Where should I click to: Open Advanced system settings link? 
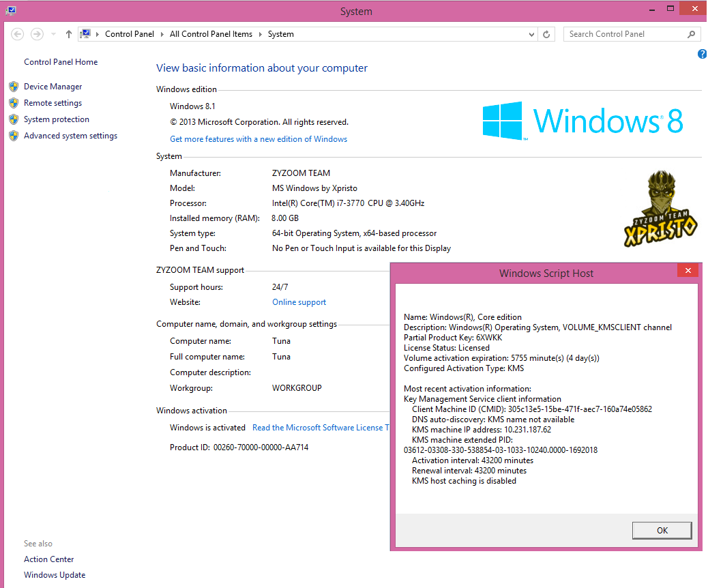coord(70,136)
